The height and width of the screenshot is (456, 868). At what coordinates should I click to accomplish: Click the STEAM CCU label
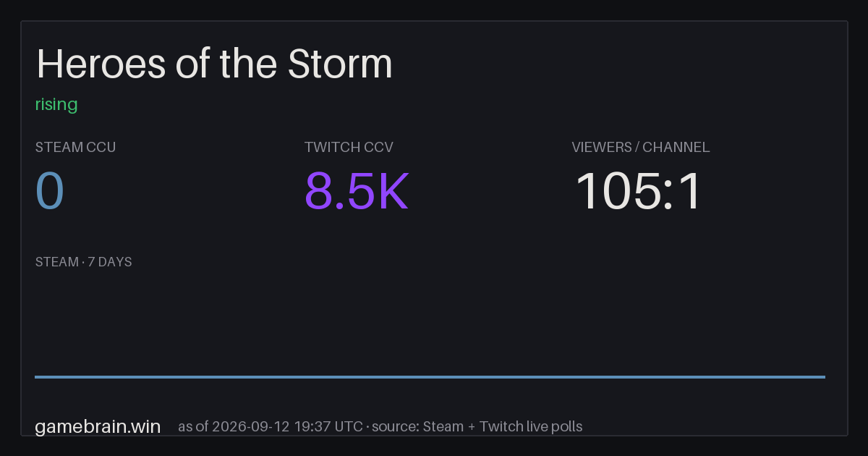[x=75, y=147]
